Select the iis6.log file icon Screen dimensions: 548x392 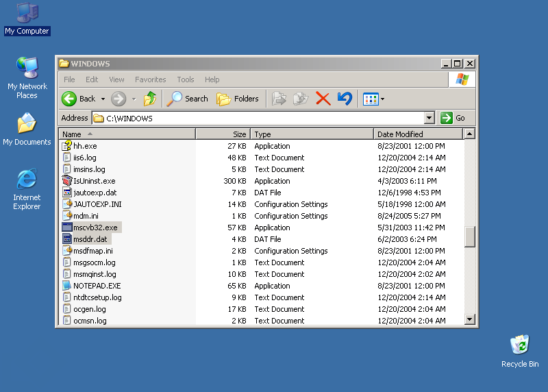[x=66, y=158]
